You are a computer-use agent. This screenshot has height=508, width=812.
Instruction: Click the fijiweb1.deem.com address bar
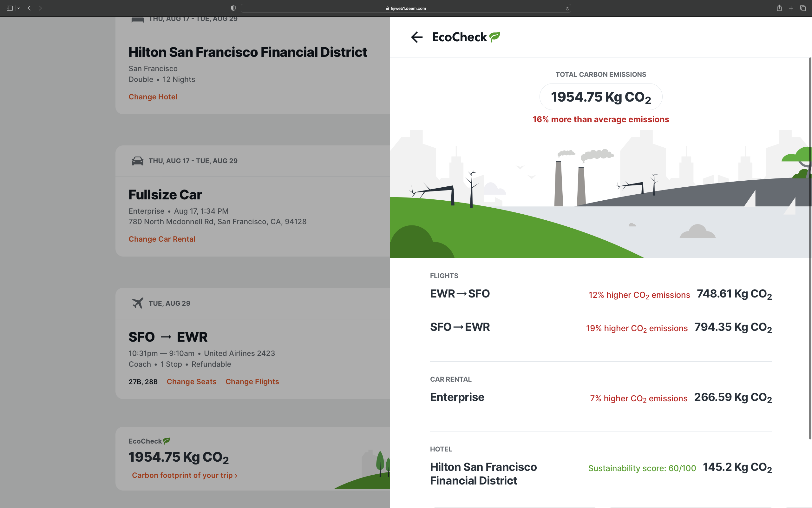pyautogui.click(x=406, y=8)
